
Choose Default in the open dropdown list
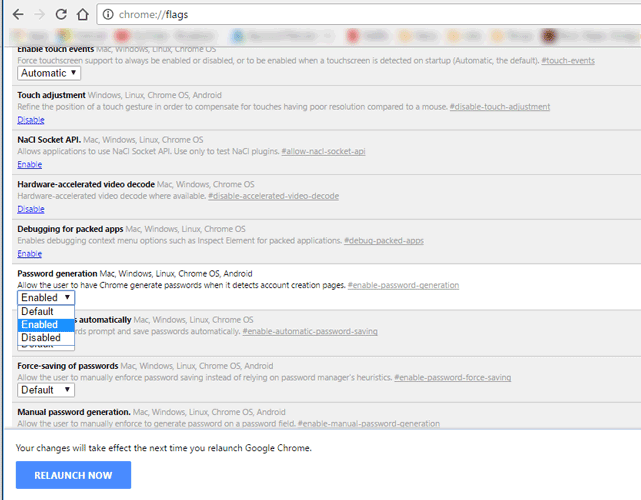click(46, 312)
